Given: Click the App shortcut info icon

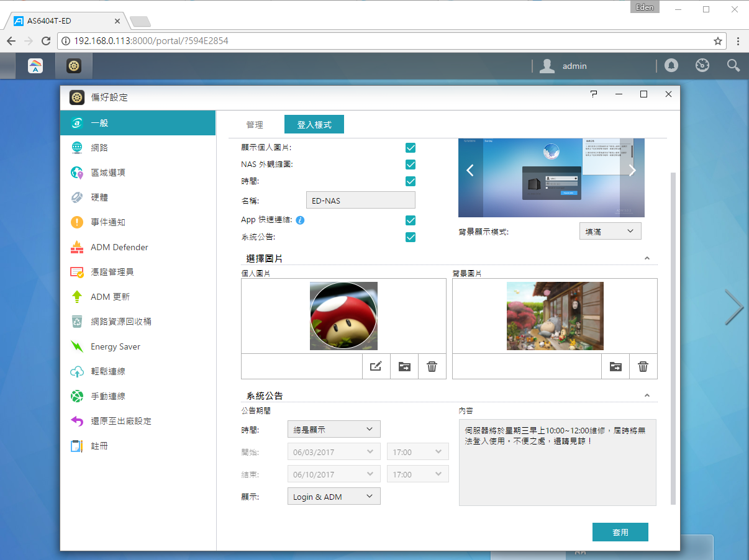Looking at the screenshot, I should coord(300,220).
